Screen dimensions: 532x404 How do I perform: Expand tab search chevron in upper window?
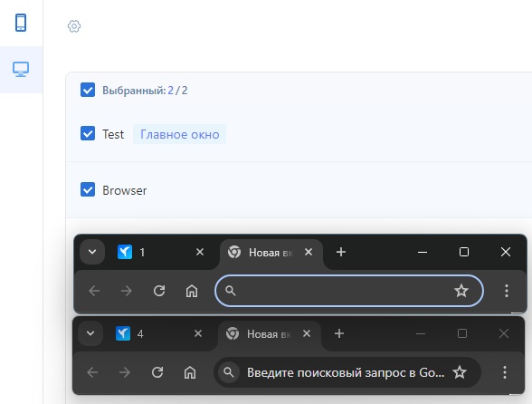point(92,252)
